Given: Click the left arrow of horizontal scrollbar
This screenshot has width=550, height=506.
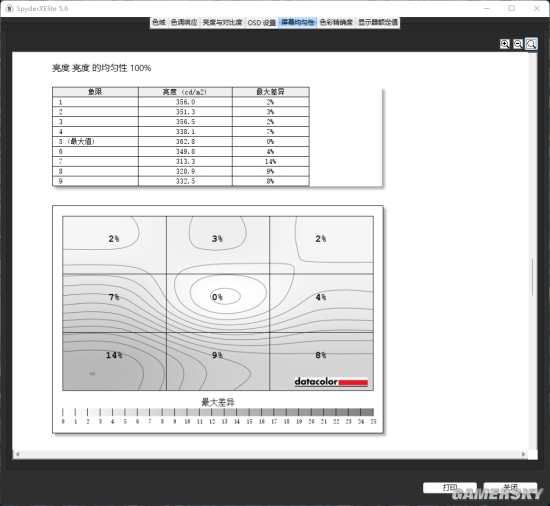Looking at the screenshot, I should tap(17, 454).
